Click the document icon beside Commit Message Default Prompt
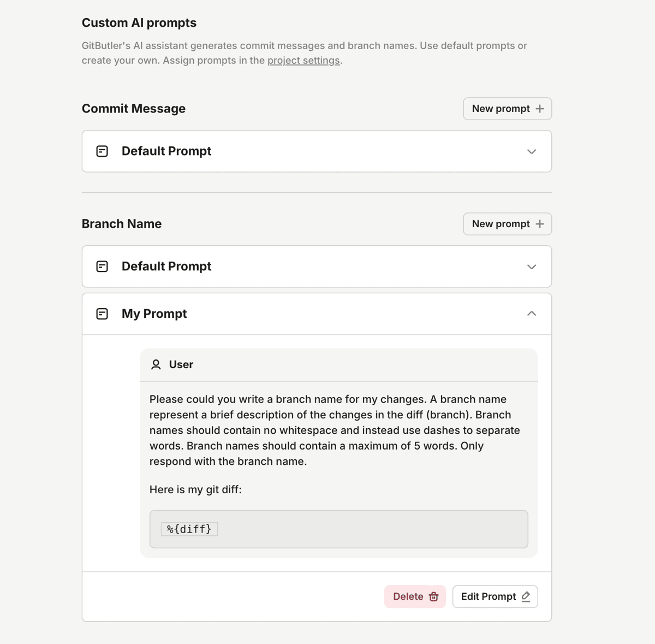The width and height of the screenshot is (655, 644). [102, 151]
